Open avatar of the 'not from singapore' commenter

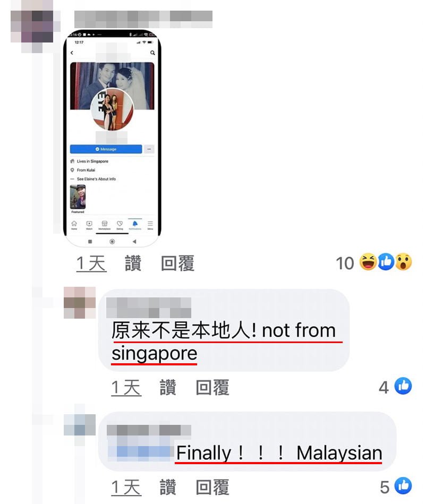(79, 303)
